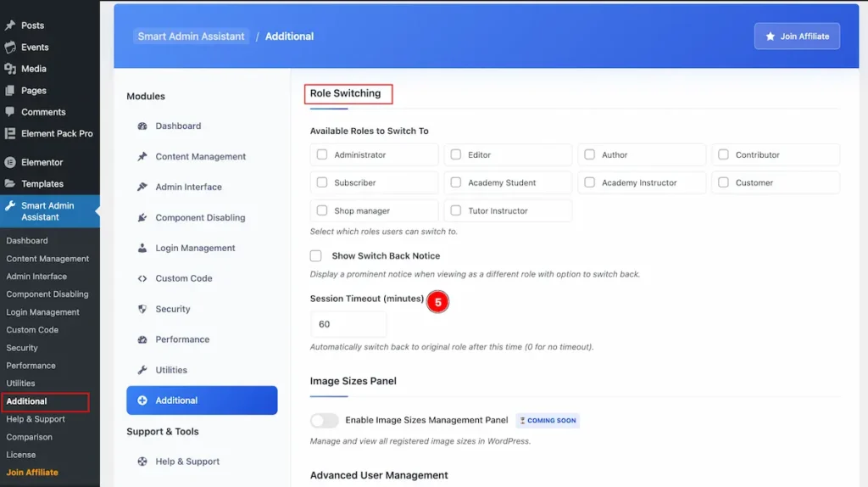
Task: Open Comparison in WordPress submenu
Action: 30,437
